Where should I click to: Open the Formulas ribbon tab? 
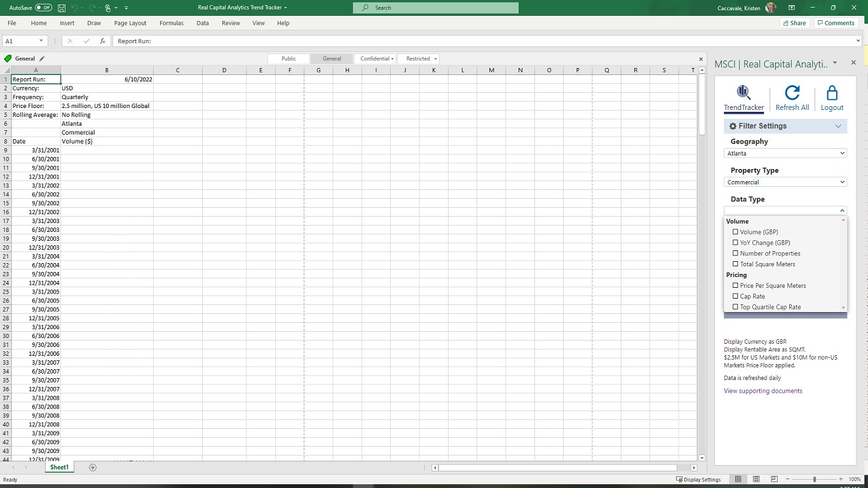pos(172,23)
